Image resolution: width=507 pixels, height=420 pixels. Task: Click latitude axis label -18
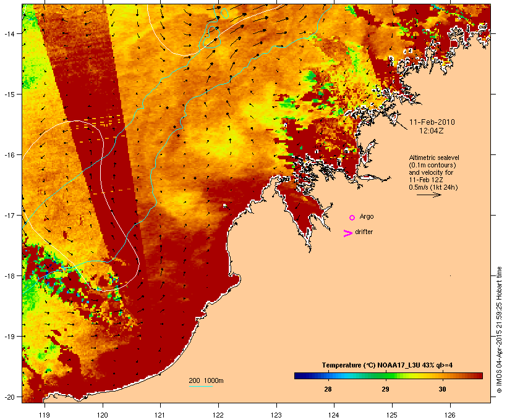point(9,276)
